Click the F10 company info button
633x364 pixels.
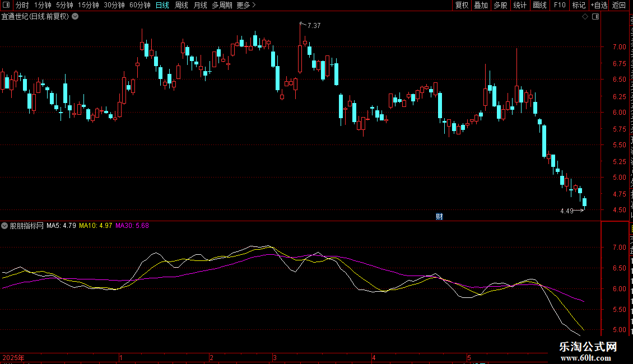pos(560,5)
